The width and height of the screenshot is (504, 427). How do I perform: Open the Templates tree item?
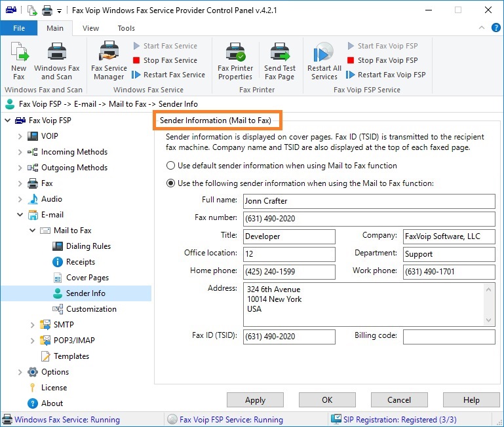tap(65, 356)
